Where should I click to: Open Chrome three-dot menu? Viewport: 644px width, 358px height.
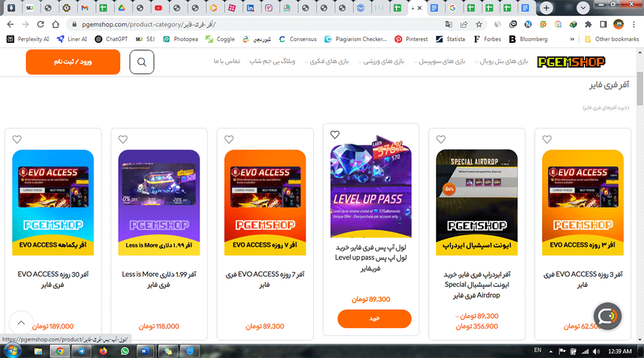point(634,24)
